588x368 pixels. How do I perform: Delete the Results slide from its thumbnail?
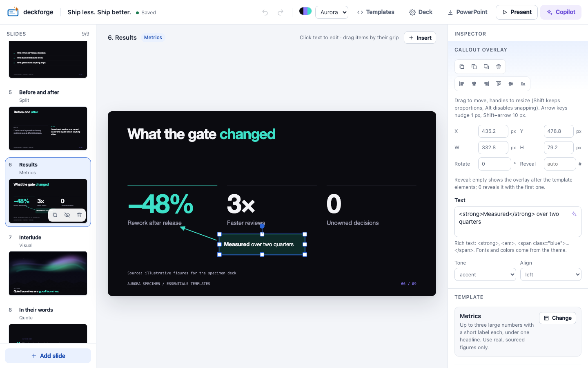(80, 215)
